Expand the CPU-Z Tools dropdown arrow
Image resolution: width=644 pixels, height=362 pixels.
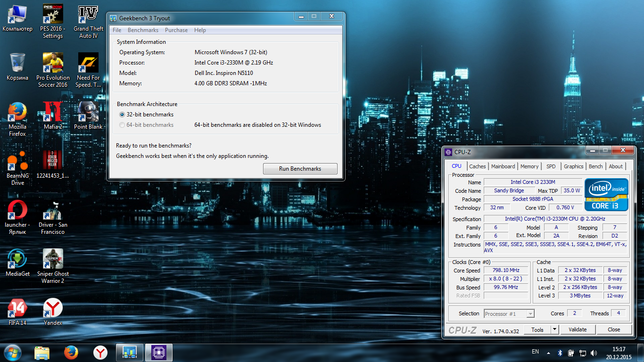coord(554,329)
